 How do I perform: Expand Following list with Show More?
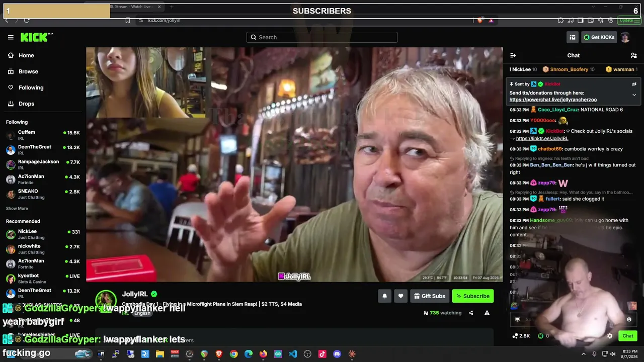pos(17,209)
